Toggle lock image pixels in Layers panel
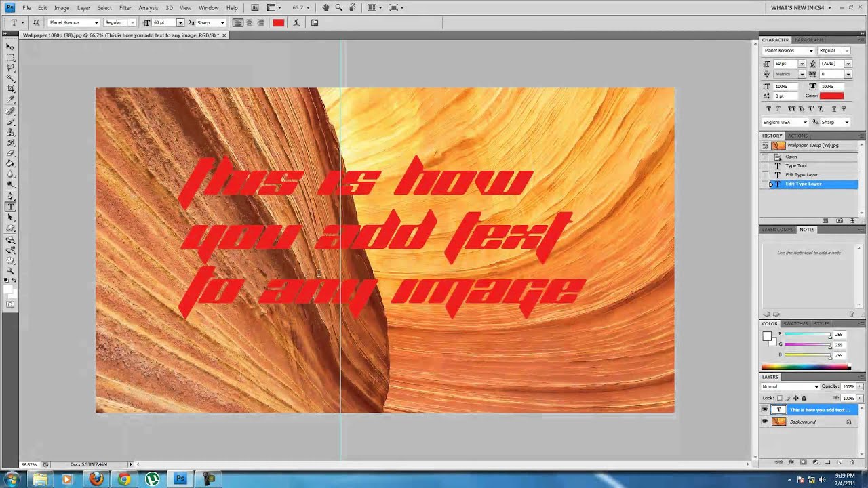Screen dimensions: 868x488 pos(788,398)
